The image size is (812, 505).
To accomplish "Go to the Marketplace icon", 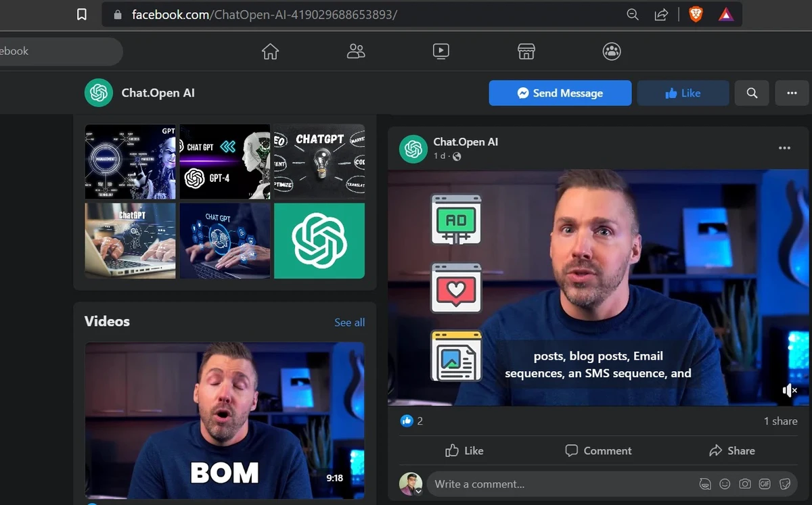I will coord(526,51).
